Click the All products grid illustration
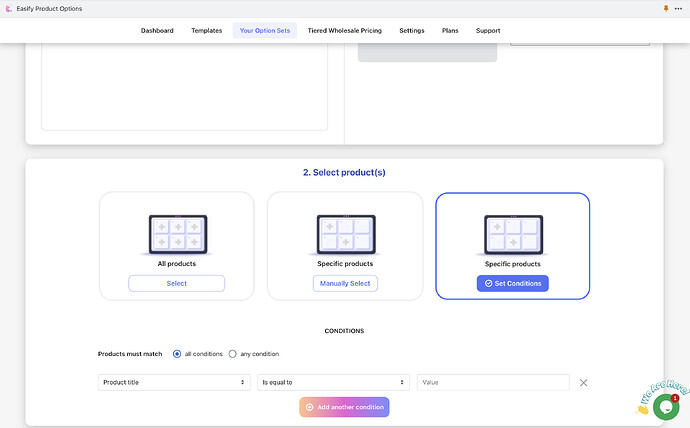The width and height of the screenshot is (690, 428). [176, 234]
